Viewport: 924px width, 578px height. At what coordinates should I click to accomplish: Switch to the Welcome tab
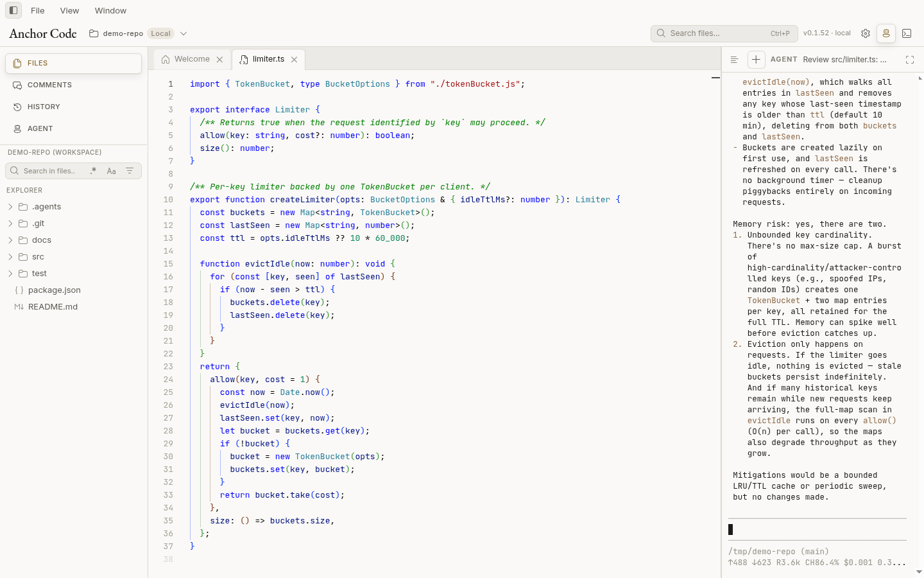(x=192, y=59)
